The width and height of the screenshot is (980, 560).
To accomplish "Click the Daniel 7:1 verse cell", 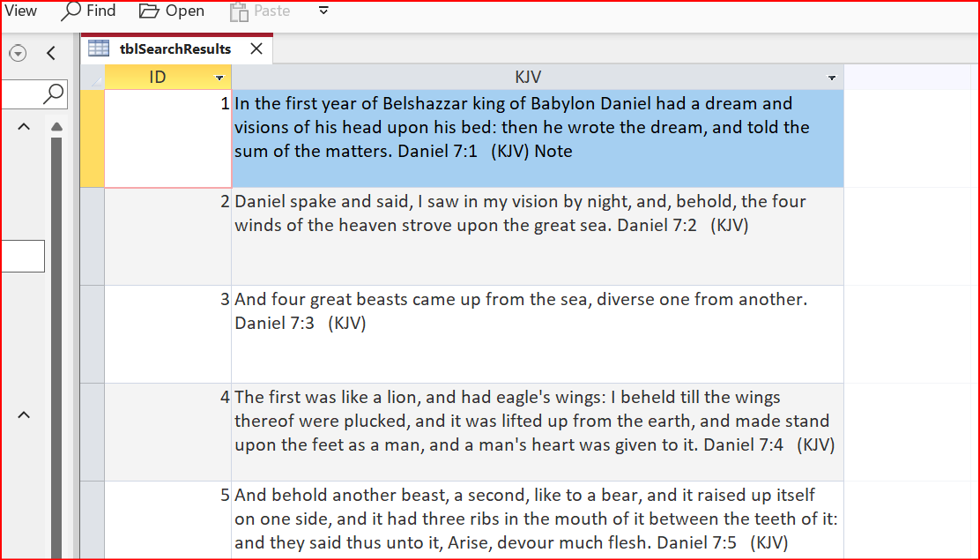I will pyautogui.click(x=538, y=138).
